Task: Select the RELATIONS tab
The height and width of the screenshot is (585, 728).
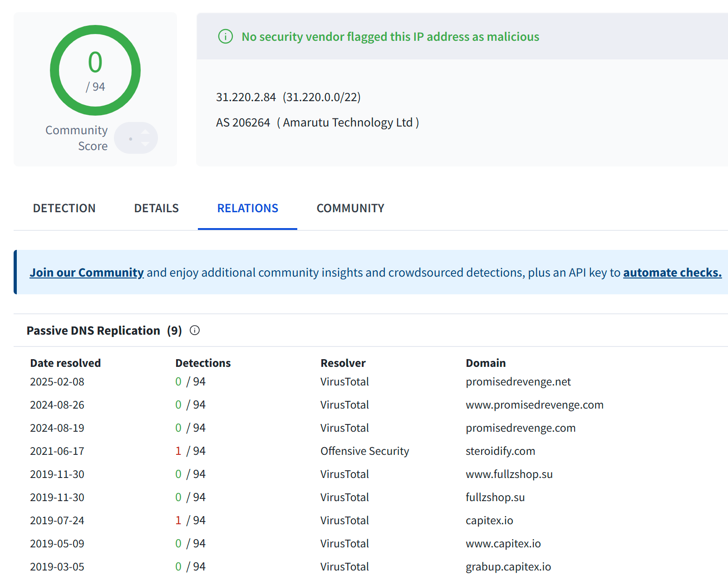Action: click(x=248, y=208)
